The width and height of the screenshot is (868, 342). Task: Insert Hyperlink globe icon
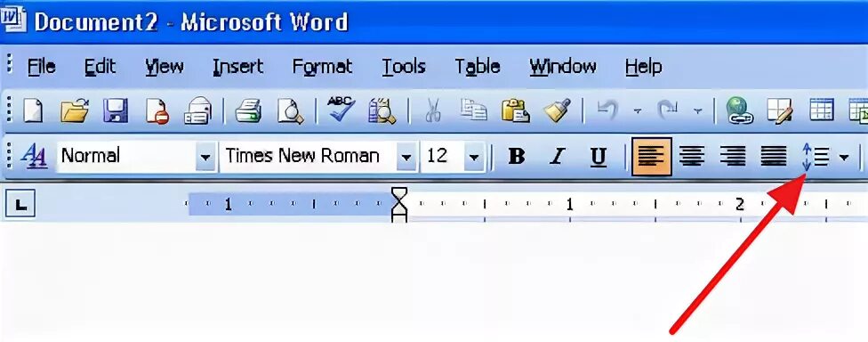point(740,110)
